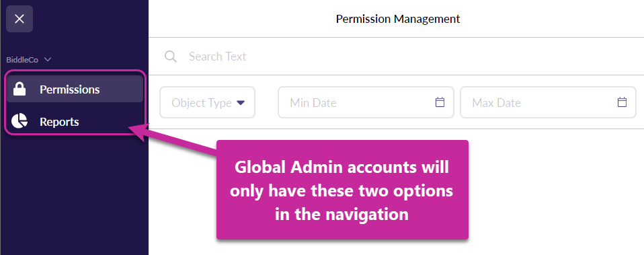The height and width of the screenshot is (255, 644).
Task: Close the navigation sidebar with X
Action: (x=19, y=19)
